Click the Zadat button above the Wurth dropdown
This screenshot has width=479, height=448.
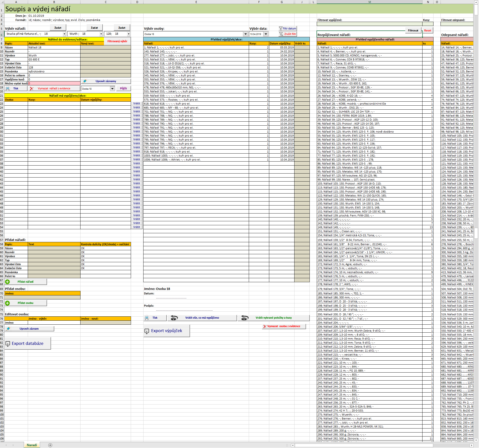[x=94, y=28]
